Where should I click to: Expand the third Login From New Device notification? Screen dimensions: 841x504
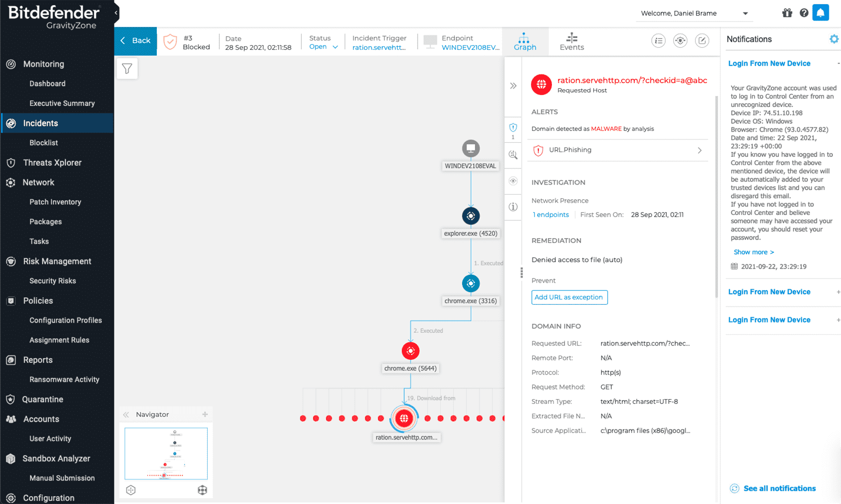(838, 320)
